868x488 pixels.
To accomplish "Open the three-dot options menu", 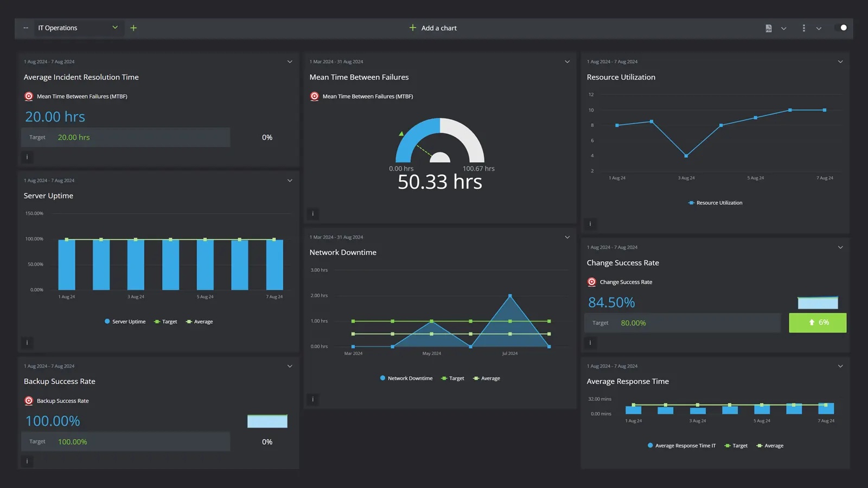I will pos(804,28).
